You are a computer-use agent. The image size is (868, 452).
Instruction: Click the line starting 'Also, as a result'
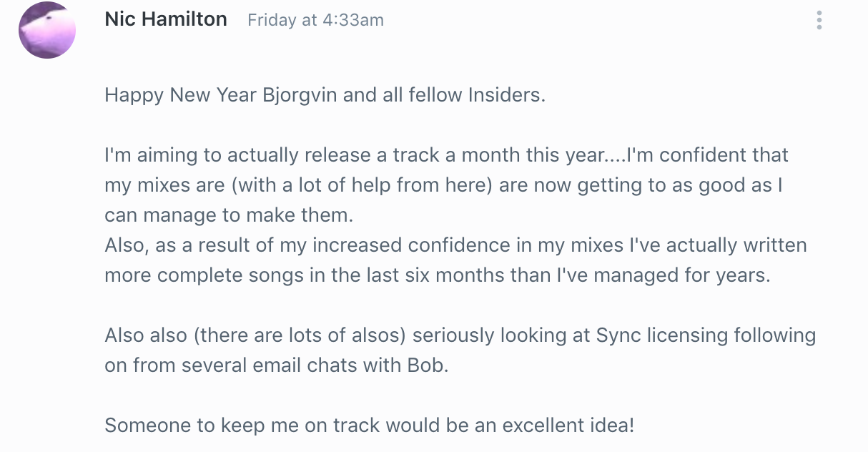455,245
